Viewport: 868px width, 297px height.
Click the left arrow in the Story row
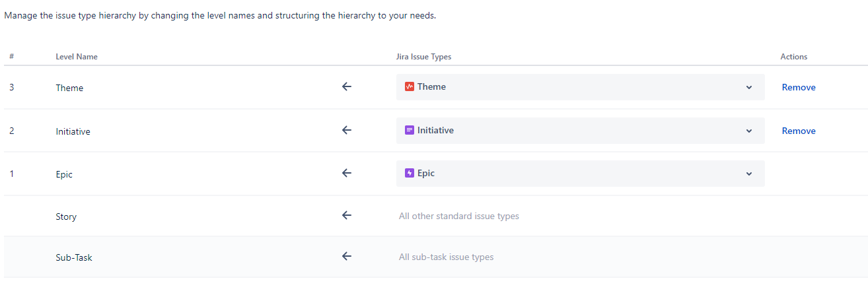pos(346,215)
